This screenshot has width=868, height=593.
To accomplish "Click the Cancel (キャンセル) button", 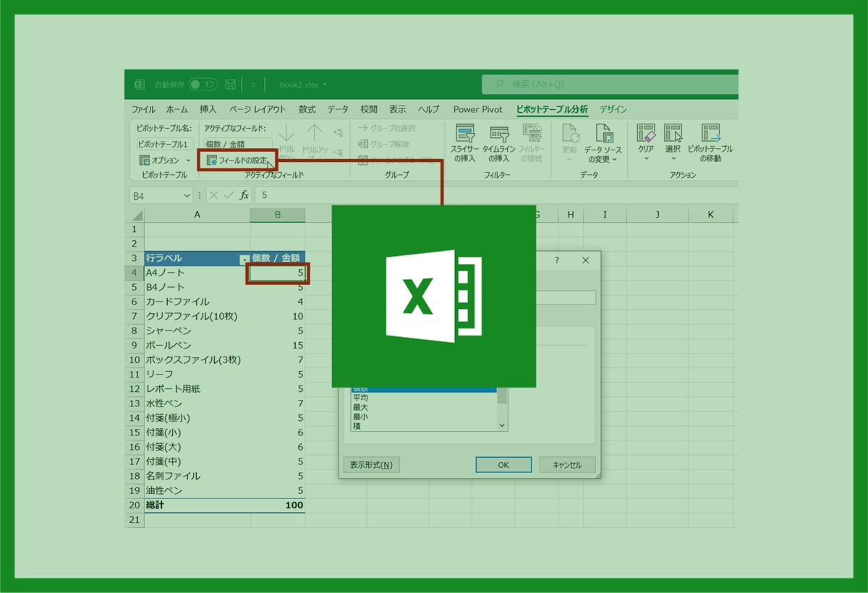I will click(x=566, y=465).
